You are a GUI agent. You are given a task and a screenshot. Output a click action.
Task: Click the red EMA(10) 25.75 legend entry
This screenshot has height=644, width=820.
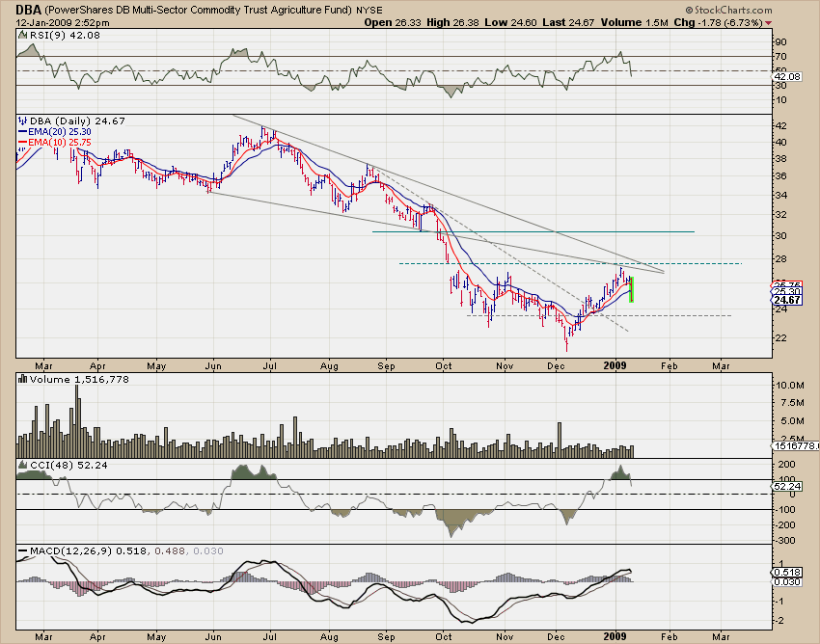click(54, 142)
